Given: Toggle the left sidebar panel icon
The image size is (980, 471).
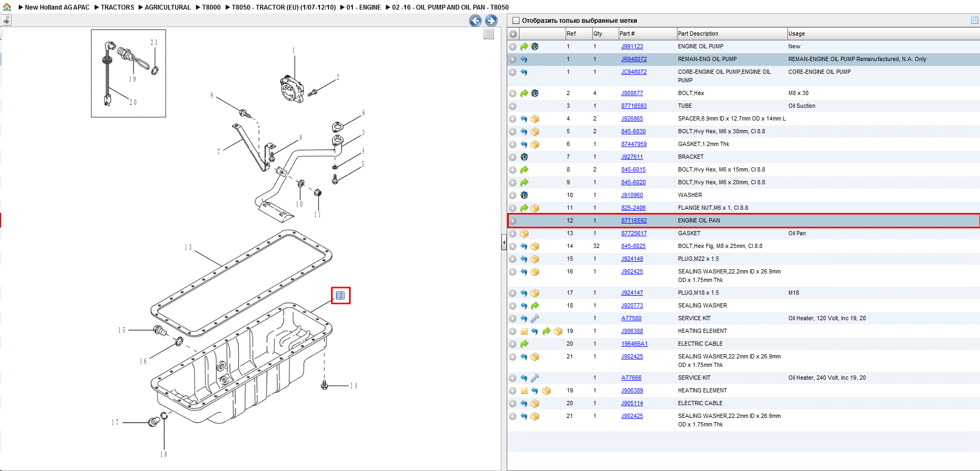Looking at the screenshot, I should [x=6, y=21].
